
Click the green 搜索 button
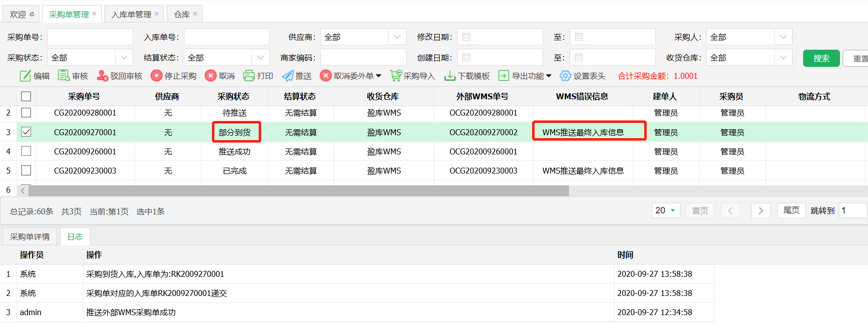click(x=821, y=58)
